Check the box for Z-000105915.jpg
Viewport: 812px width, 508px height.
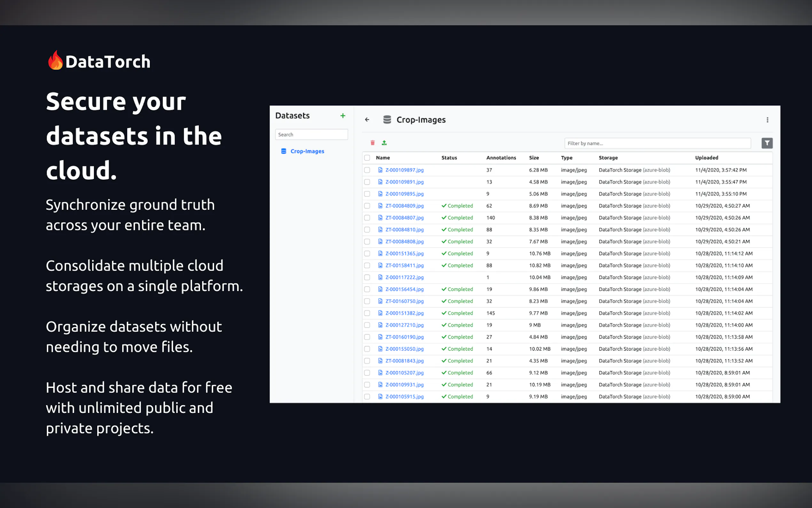367,396
